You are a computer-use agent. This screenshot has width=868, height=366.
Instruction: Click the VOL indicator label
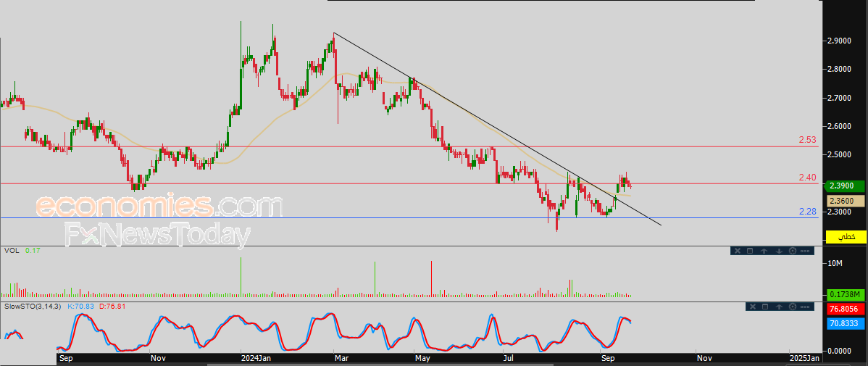pyautogui.click(x=12, y=251)
